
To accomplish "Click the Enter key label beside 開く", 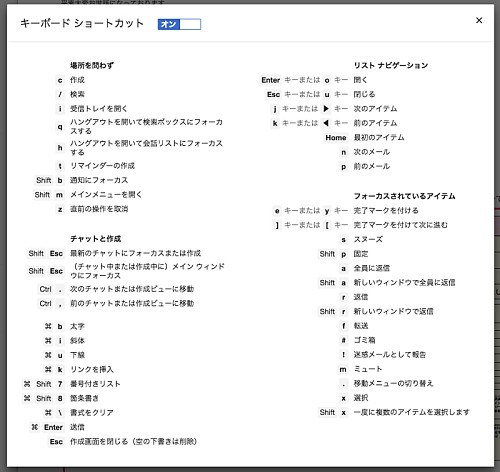I will click(x=271, y=80).
